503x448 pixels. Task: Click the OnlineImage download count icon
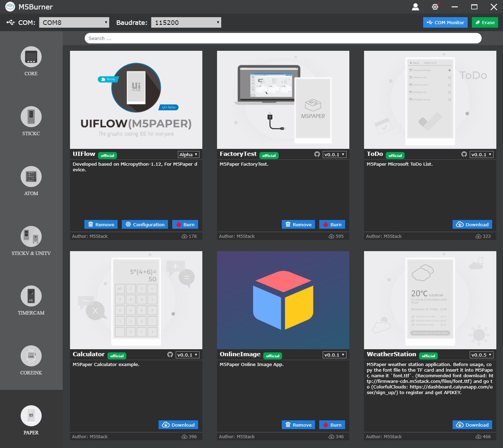331,436
